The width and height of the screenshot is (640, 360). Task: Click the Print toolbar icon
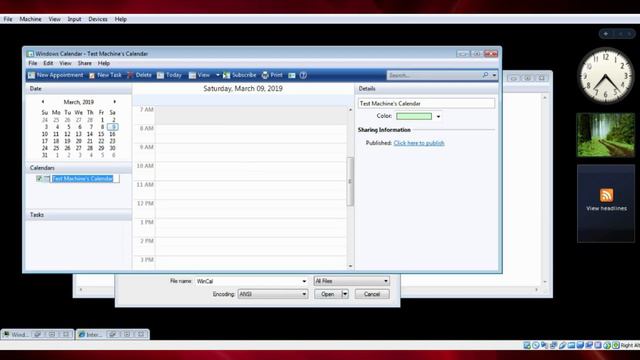pos(265,75)
